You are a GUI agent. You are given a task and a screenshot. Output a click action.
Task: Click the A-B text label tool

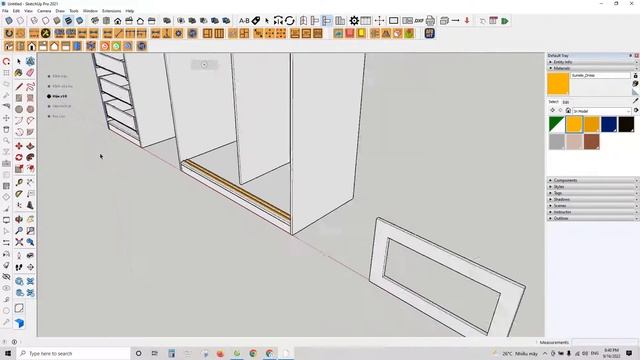[x=244, y=20]
